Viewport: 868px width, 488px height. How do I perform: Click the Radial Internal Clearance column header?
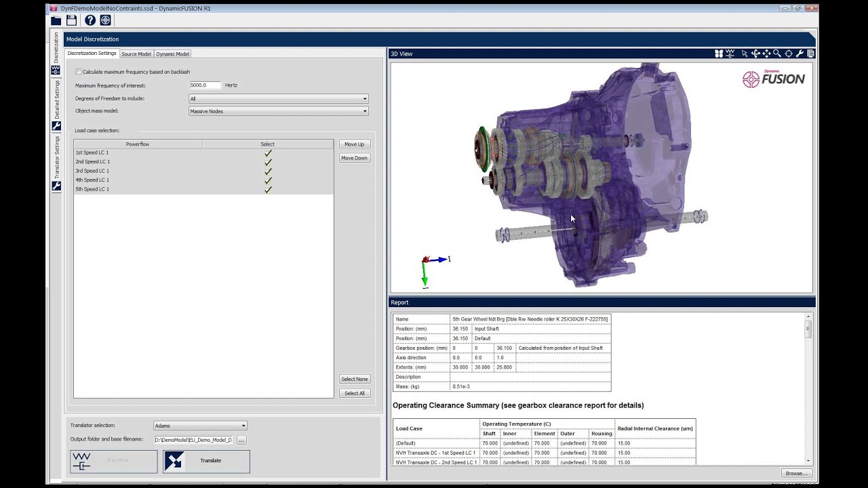(x=655, y=428)
